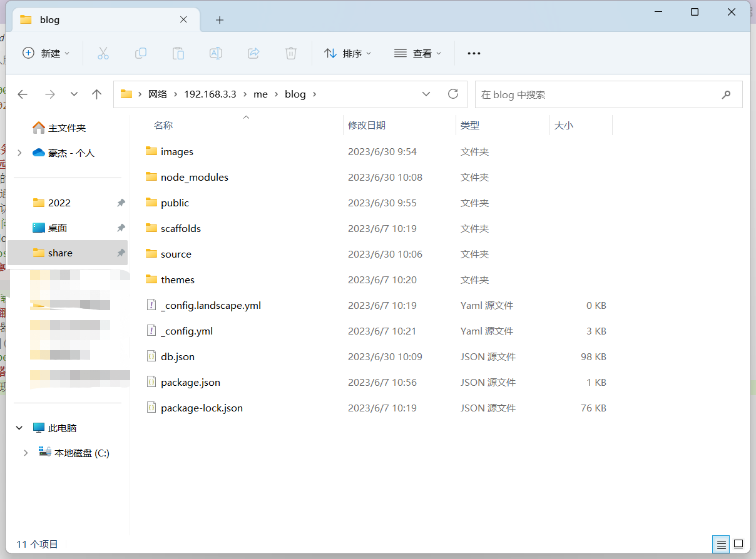This screenshot has width=756, height=559.
Task: Open the 新建 new item menu
Action: [46, 53]
